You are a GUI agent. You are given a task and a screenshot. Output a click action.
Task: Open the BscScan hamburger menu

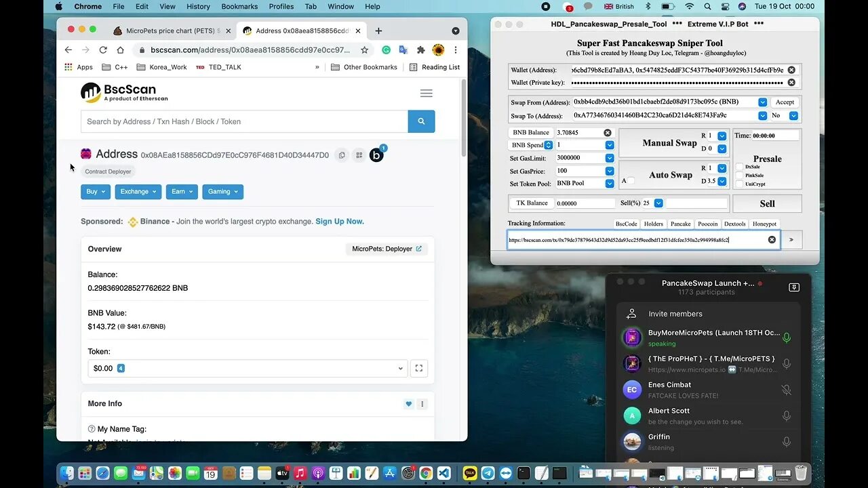[x=427, y=94]
